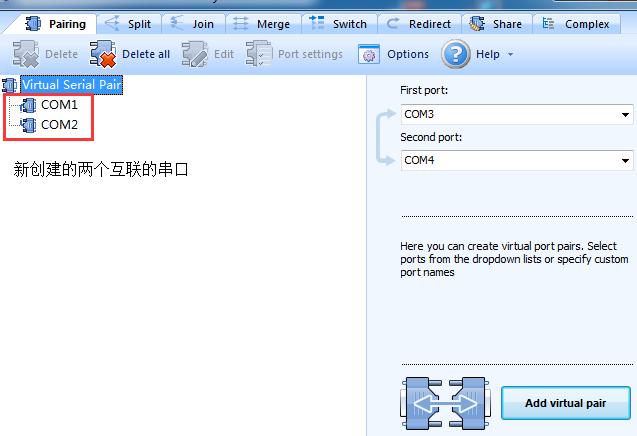637x436 pixels.
Task: Click the Delete all red-cross icon
Action: point(103,54)
